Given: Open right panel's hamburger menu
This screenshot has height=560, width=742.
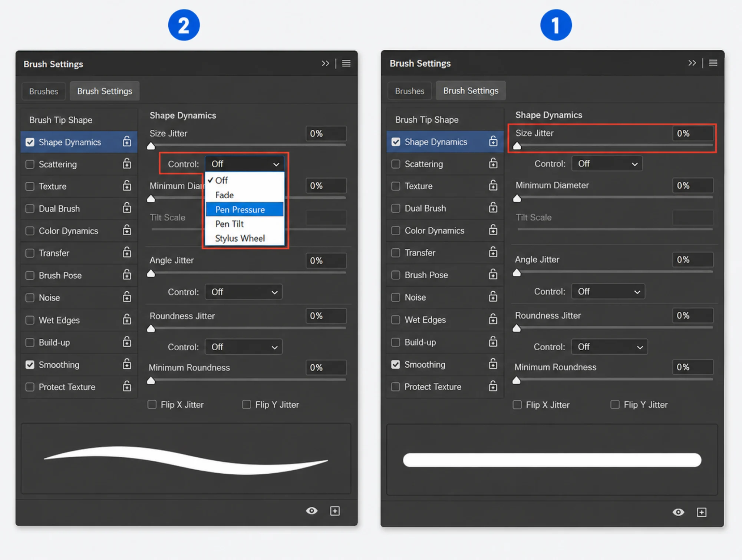Looking at the screenshot, I should (713, 63).
